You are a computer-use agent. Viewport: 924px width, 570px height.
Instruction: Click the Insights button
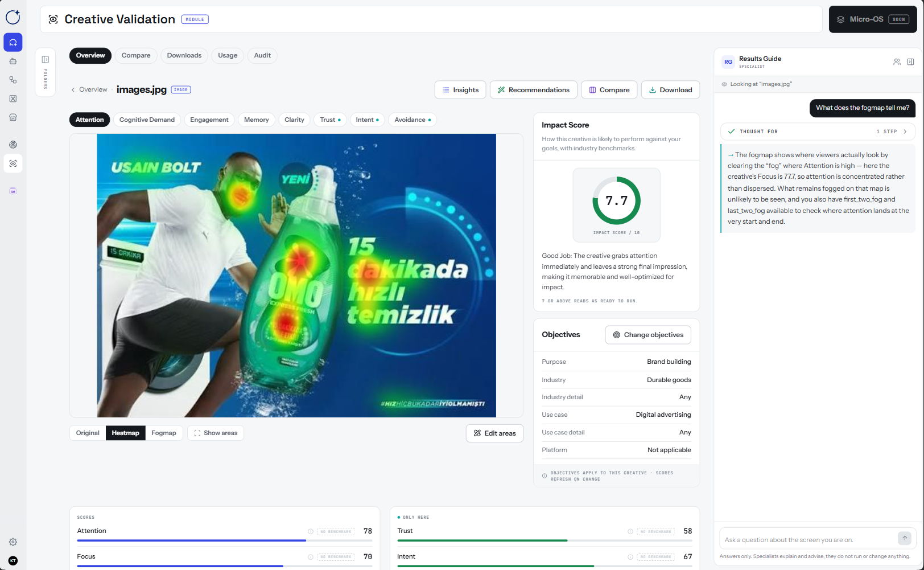(460, 90)
